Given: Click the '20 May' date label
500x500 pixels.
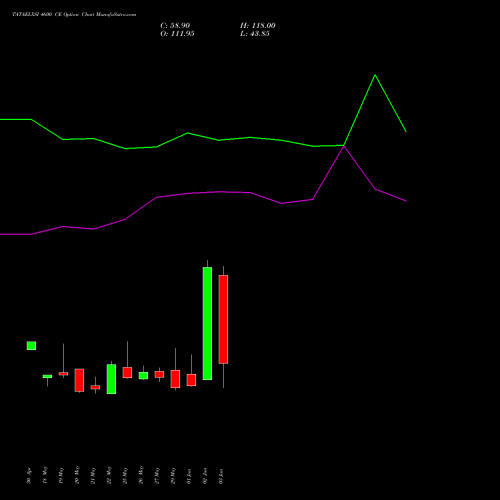Looking at the screenshot, I should click(x=77, y=475).
